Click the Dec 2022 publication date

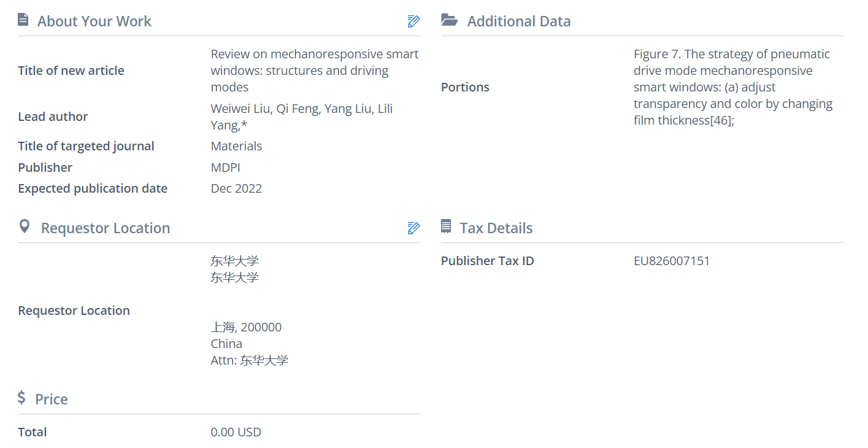point(236,188)
